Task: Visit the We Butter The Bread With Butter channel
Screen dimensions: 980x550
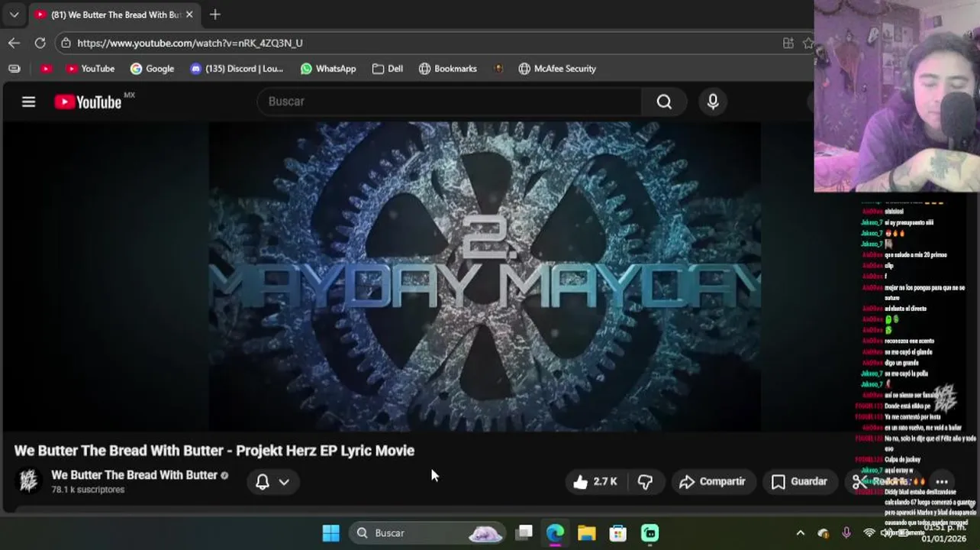Action: coord(134,475)
